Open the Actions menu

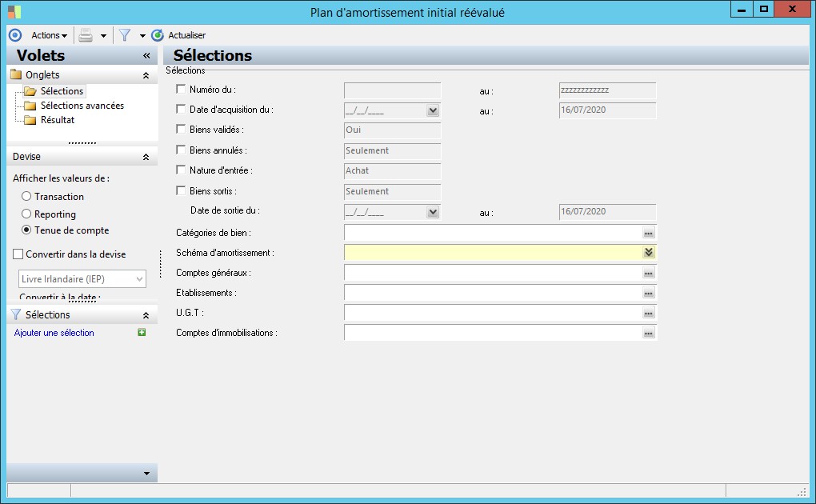coord(50,35)
